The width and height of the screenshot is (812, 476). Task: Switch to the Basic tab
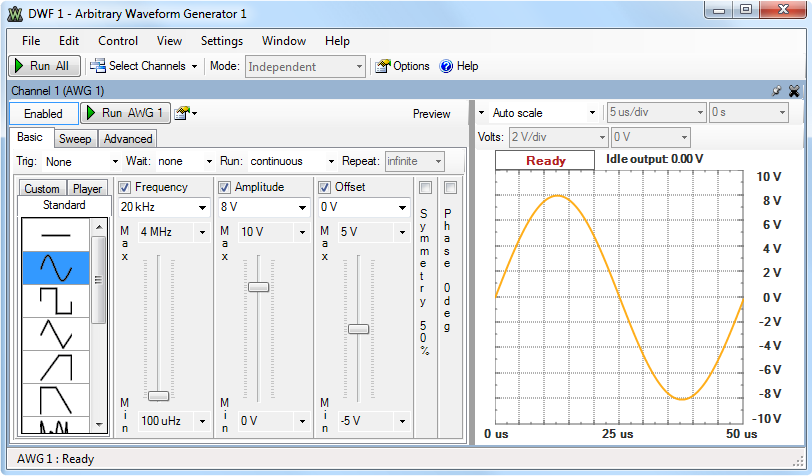click(30, 137)
